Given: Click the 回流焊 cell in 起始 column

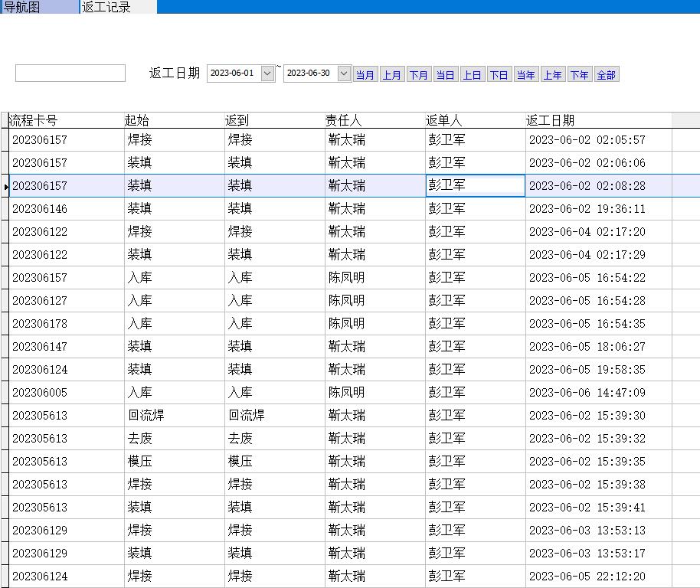Looking at the screenshot, I should [146, 416].
